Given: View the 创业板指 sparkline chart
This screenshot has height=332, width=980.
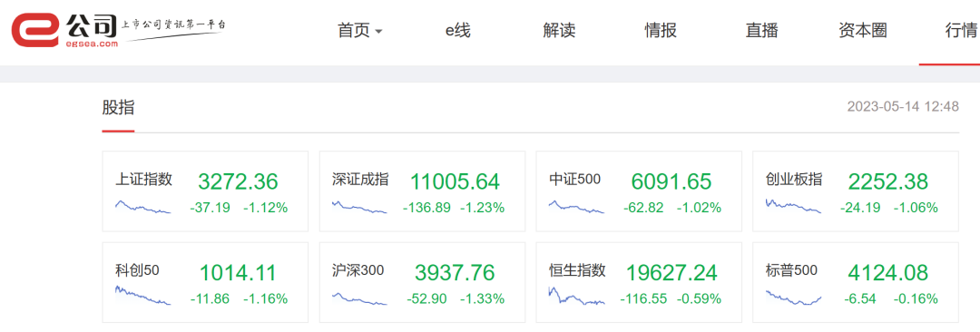Looking at the screenshot, I should tap(794, 206).
